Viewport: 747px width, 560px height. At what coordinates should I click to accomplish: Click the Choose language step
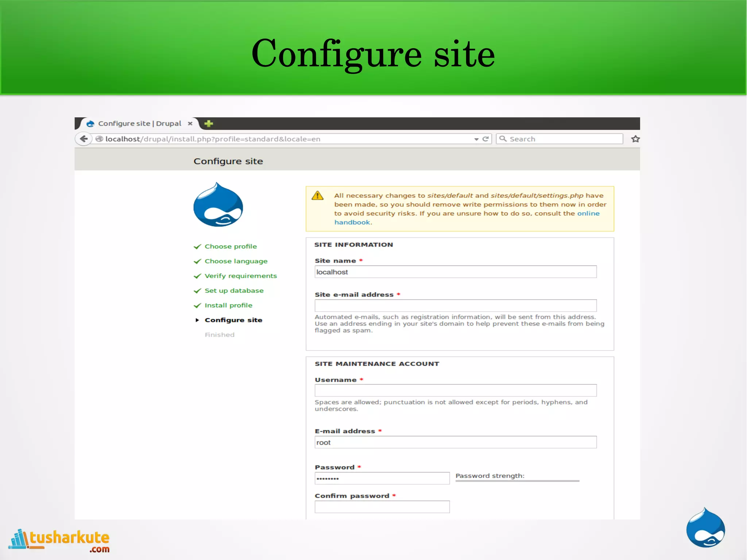(x=236, y=261)
